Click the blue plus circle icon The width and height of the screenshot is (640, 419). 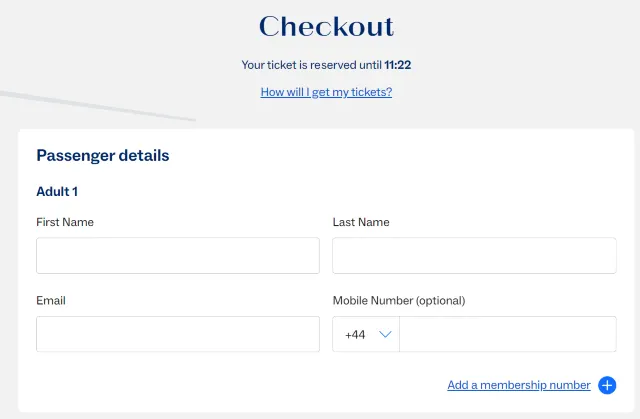tap(607, 385)
